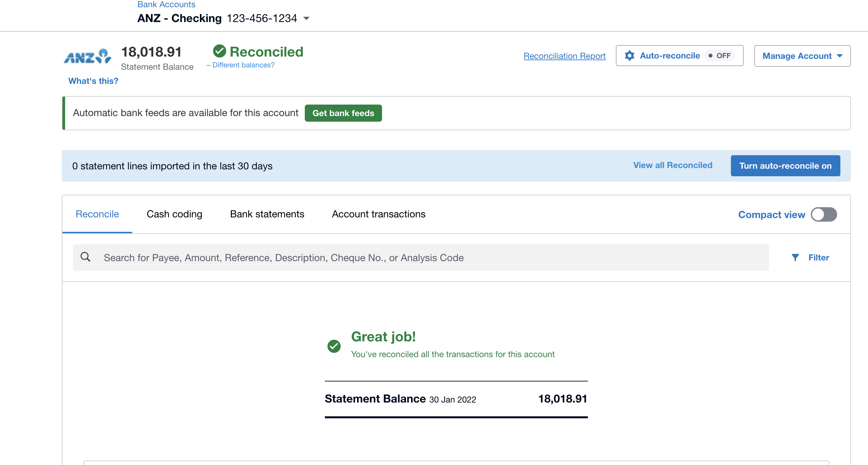Click the ANZ - Checking account title

179,18
